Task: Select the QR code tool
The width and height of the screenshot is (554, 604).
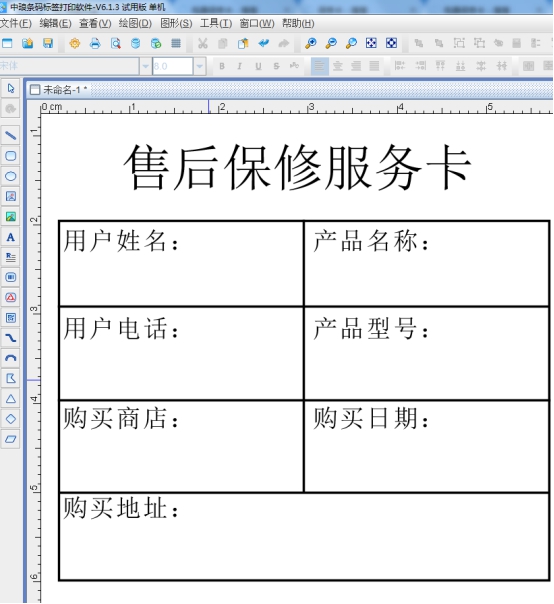Action: pyautogui.click(x=11, y=318)
